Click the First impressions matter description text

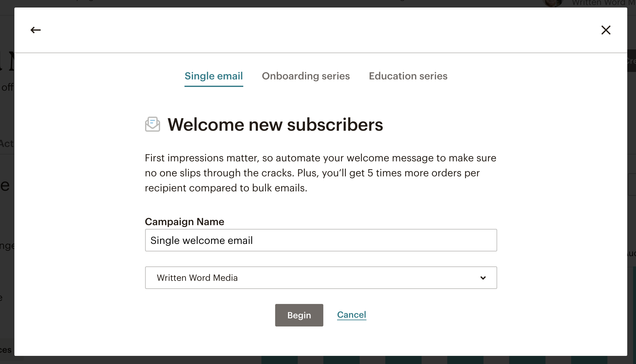(321, 173)
